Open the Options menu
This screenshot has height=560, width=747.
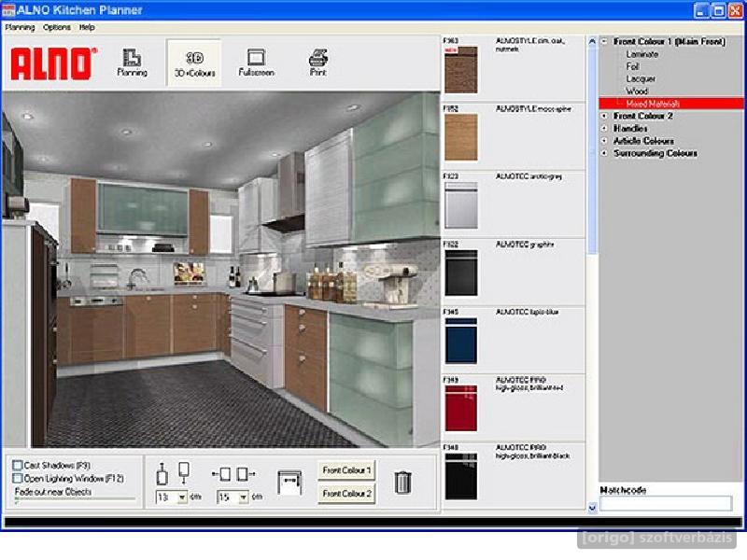pyautogui.click(x=57, y=27)
